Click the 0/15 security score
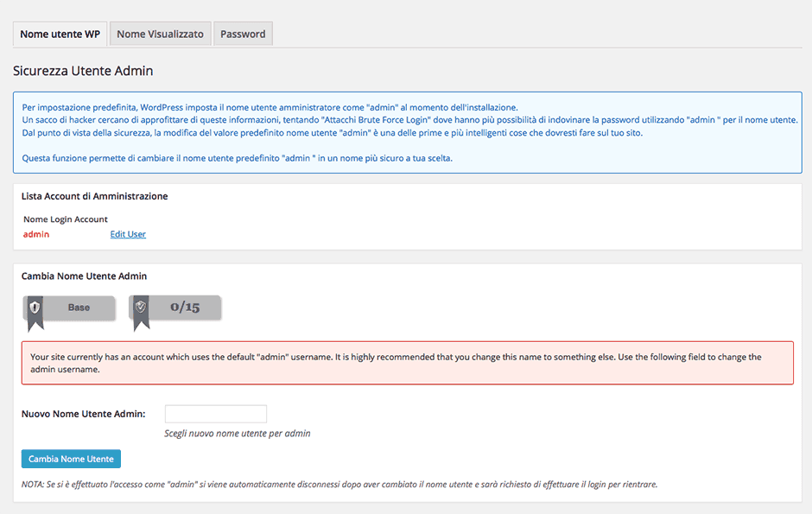This screenshot has height=514, width=812. [185, 308]
